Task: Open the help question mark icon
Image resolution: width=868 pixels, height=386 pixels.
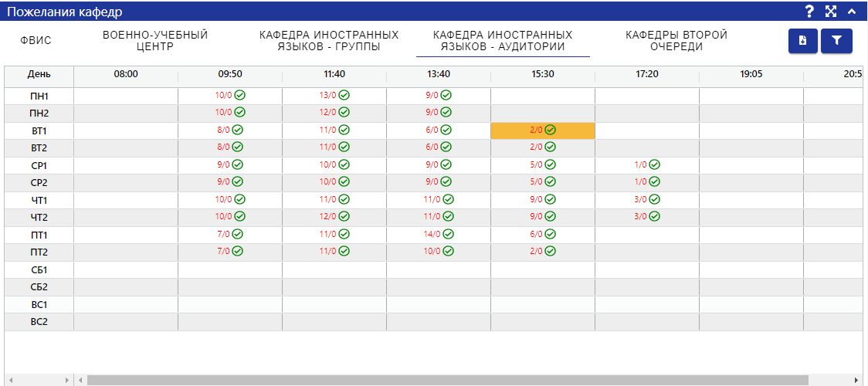Action: [x=809, y=11]
